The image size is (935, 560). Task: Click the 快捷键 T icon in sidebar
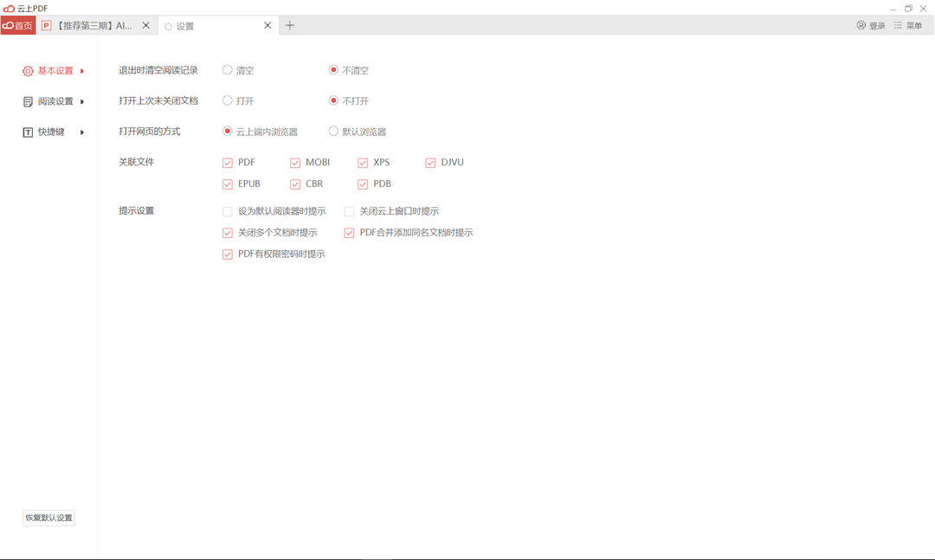click(x=27, y=131)
